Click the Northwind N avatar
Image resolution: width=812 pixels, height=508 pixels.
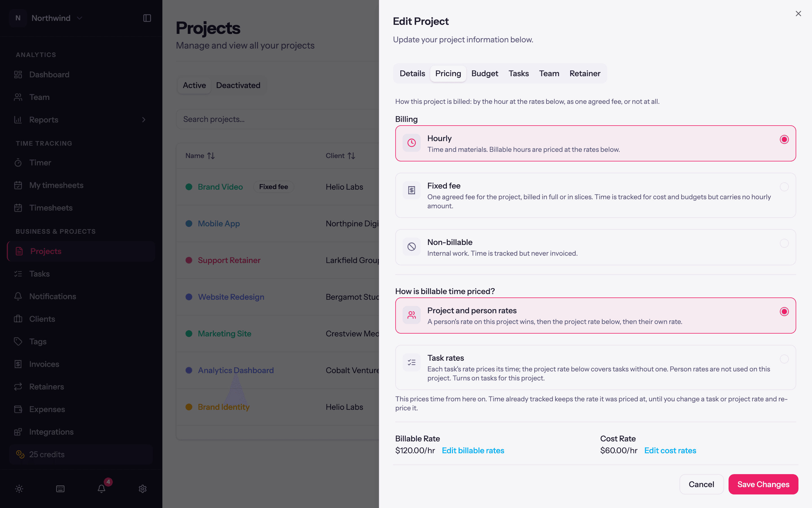(x=18, y=18)
